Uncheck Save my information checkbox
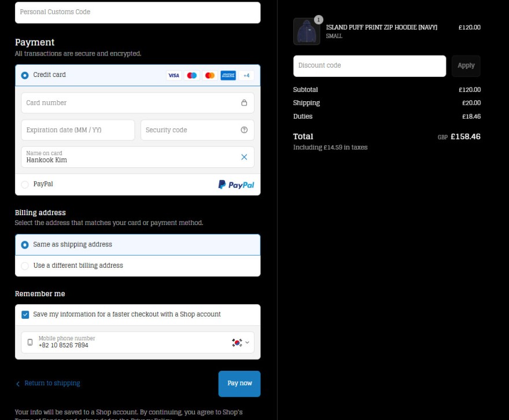Image resolution: width=509 pixels, height=420 pixels. tap(25, 315)
